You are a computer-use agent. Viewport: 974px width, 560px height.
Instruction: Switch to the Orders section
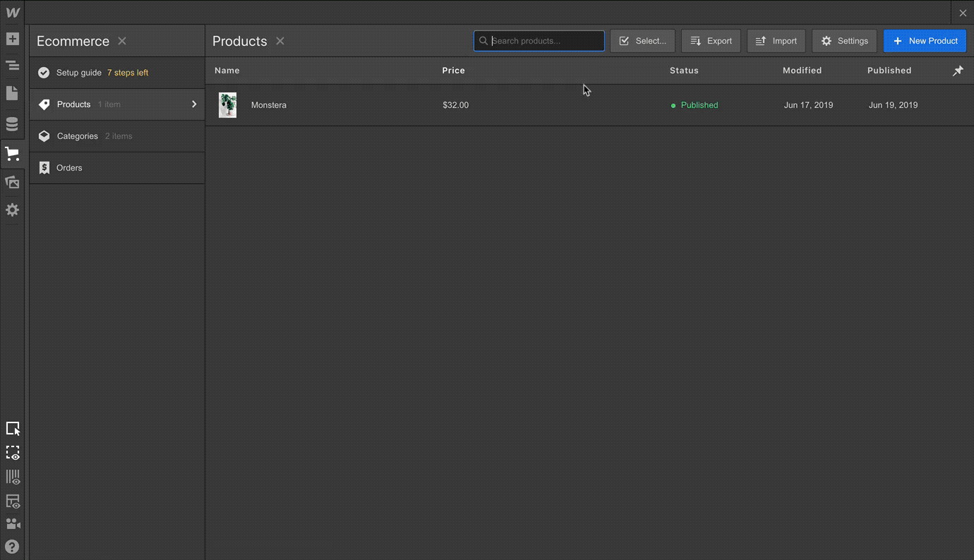[x=116, y=167]
